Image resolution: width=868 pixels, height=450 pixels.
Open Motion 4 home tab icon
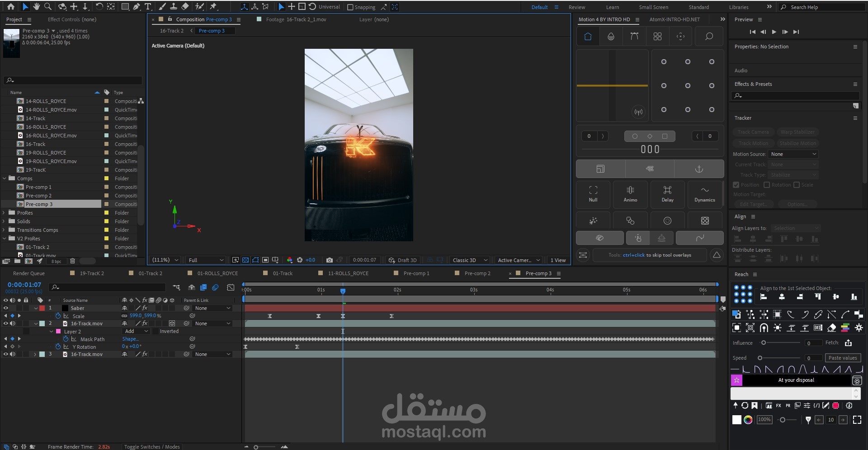(x=588, y=37)
